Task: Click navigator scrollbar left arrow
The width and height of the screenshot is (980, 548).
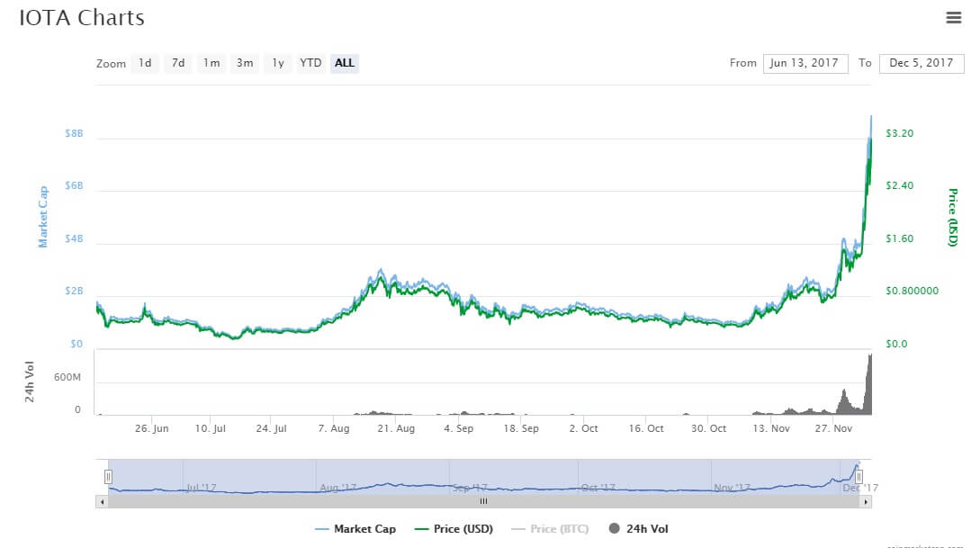Action: 102,501
